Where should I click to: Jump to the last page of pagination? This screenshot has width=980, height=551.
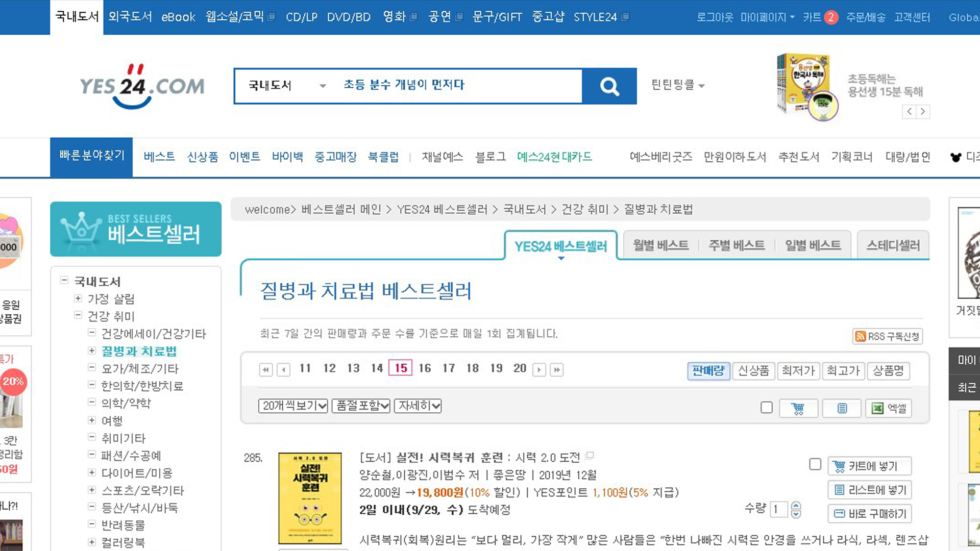tap(557, 369)
